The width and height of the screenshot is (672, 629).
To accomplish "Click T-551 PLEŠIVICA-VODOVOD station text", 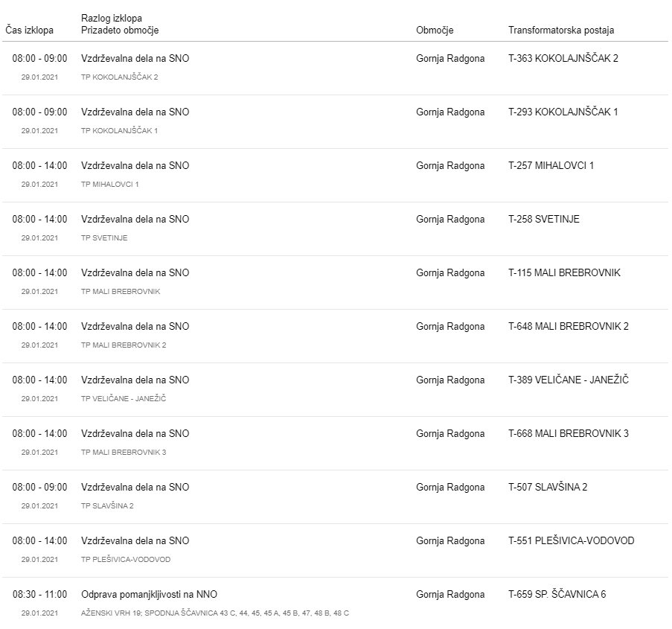I will 571,540.
